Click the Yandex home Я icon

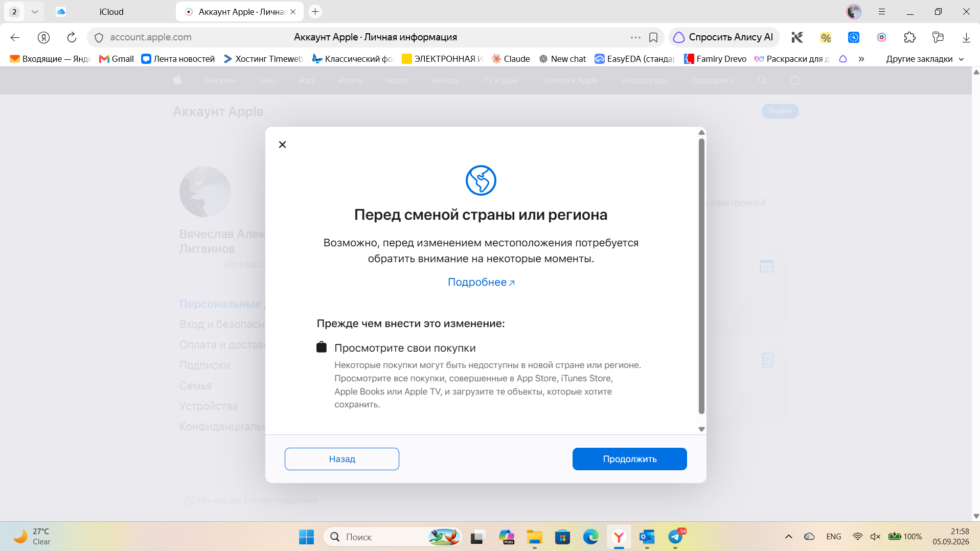tap(43, 37)
